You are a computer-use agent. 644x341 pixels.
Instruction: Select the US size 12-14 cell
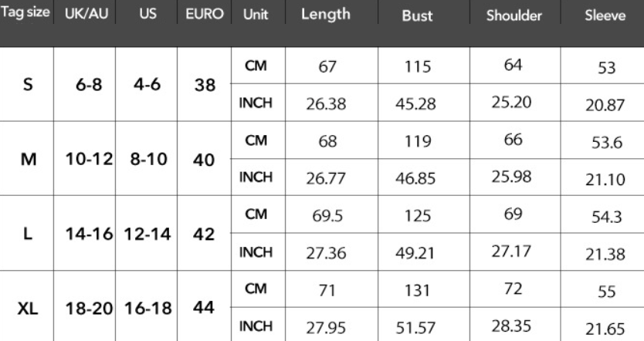(146, 232)
